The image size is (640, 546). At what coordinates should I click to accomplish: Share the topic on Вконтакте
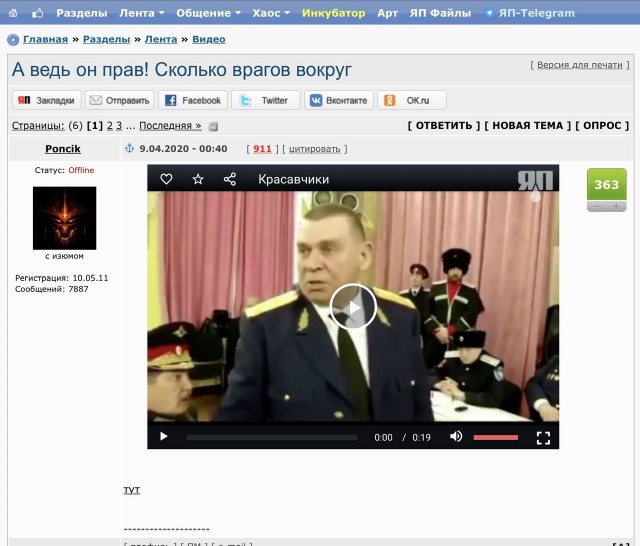click(x=339, y=100)
